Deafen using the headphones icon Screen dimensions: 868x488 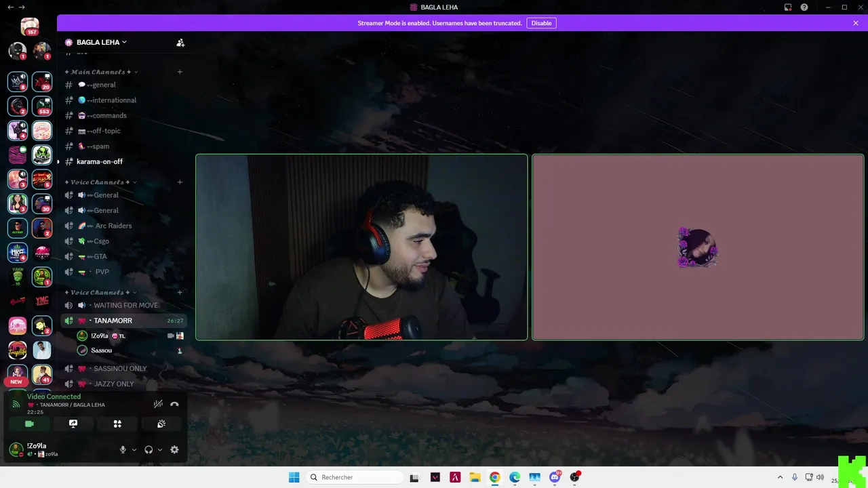(x=149, y=449)
